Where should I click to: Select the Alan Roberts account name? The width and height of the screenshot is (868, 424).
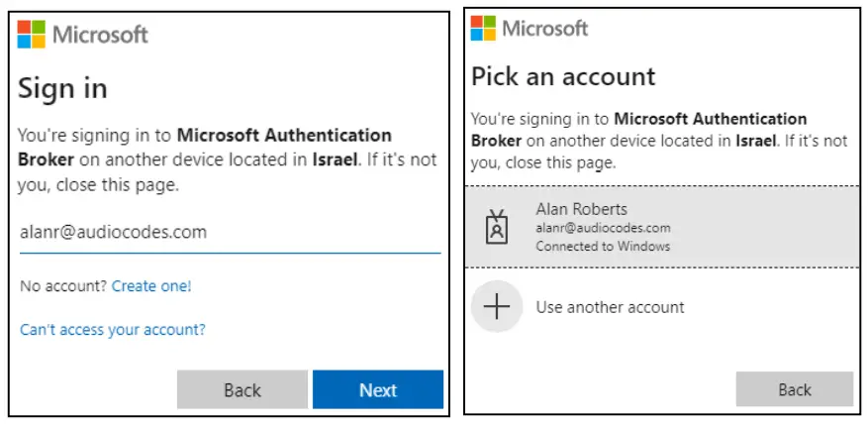pyautogui.click(x=581, y=209)
